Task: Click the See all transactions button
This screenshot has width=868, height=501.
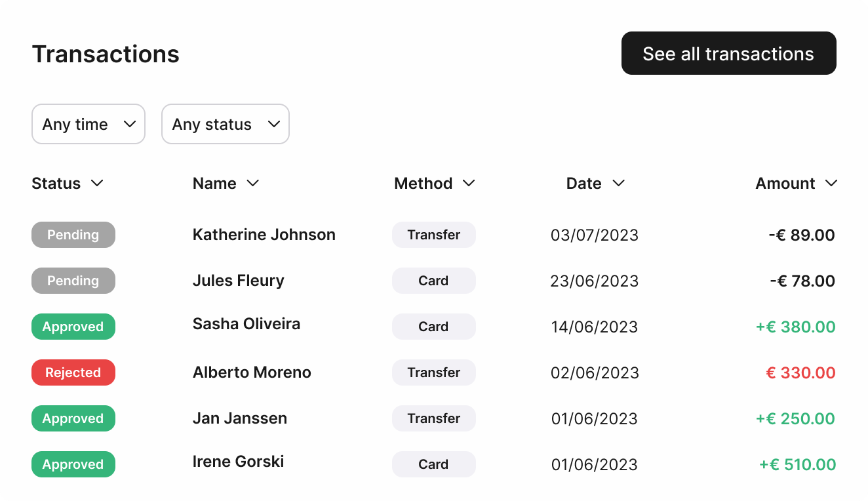Action: pos(728,53)
